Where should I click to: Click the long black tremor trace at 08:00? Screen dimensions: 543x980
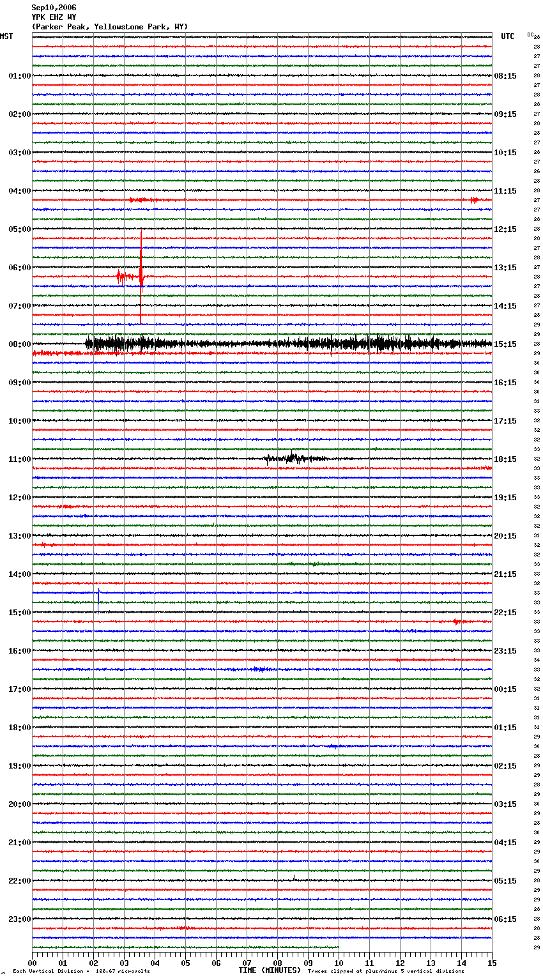click(x=289, y=344)
